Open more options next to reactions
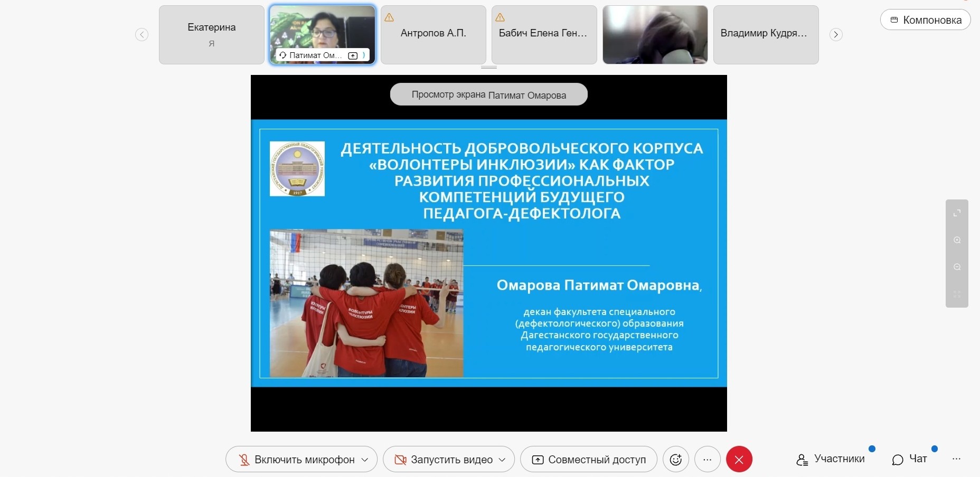Screen dimensions: 980x477 [708, 460]
